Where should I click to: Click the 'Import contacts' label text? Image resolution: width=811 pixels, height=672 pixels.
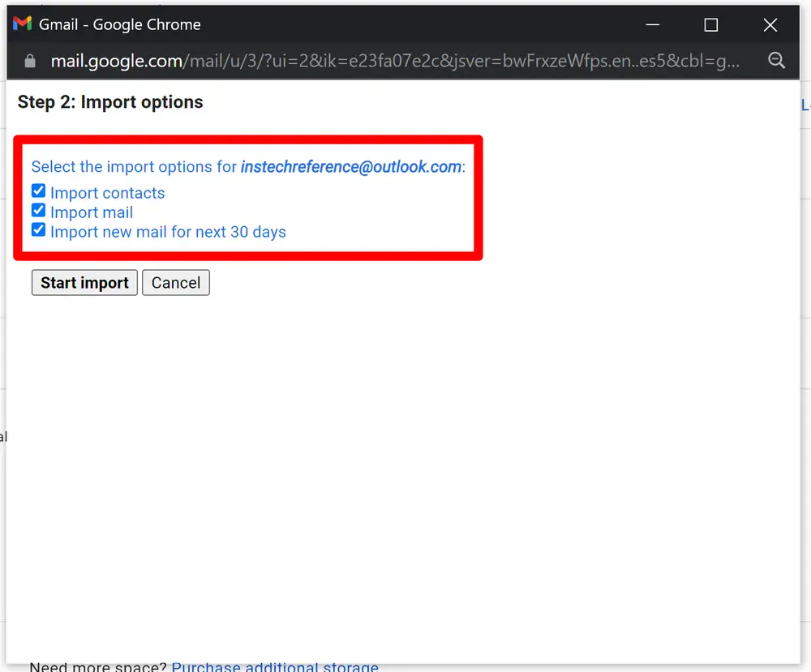click(x=108, y=193)
